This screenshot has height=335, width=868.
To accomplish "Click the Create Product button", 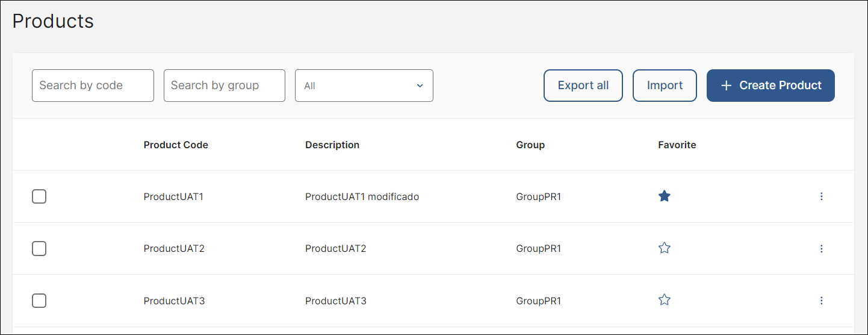I will pyautogui.click(x=770, y=86).
